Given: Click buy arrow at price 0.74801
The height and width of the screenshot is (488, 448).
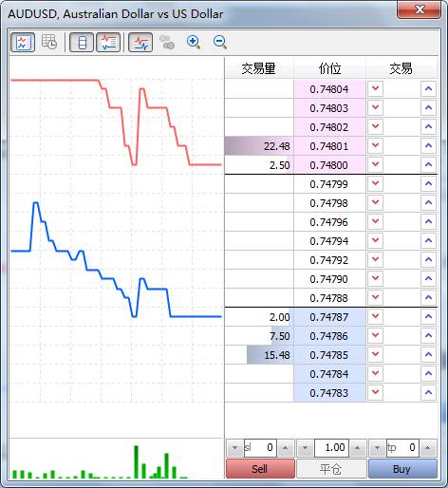Looking at the screenshot, I should [x=428, y=146].
